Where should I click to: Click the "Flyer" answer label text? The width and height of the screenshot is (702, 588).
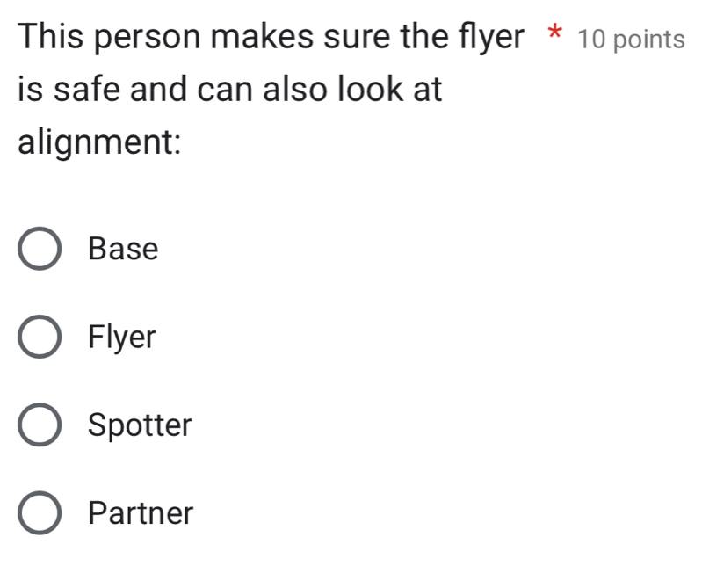tap(122, 337)
